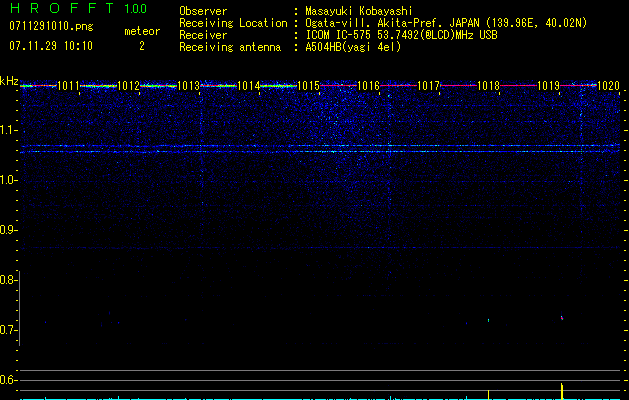Image resolution: width=629 pixels, height=400 pixels.
Task: Click the 1014 time marker
Action: [248, 85]
